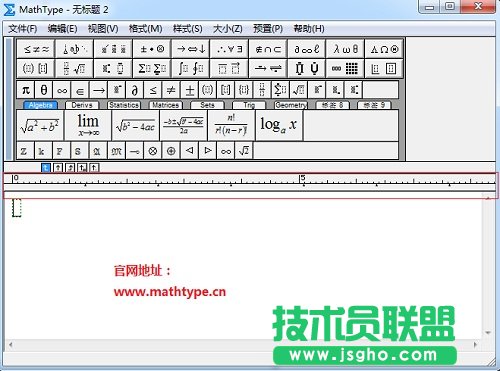Image resolution: width=500 pixels, height=371 pixels.
Task: Select the left-justified tab stop
Action: 46,167
